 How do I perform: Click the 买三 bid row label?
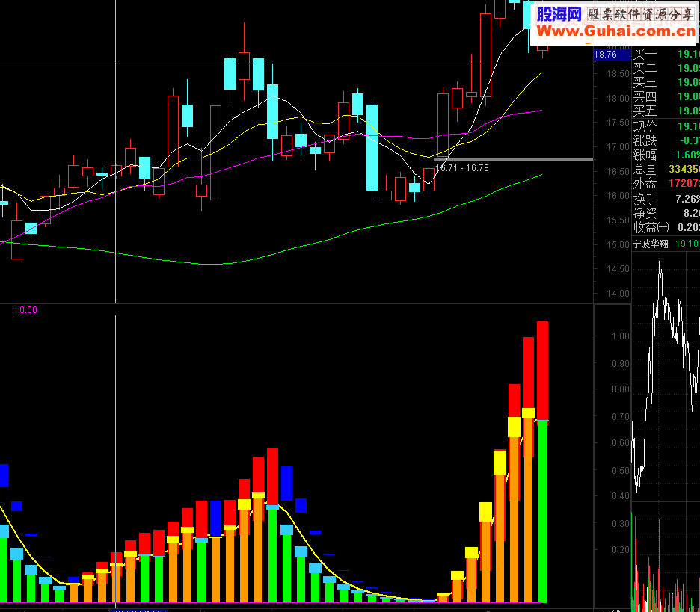pyautogui.click(x=645, y=82)
